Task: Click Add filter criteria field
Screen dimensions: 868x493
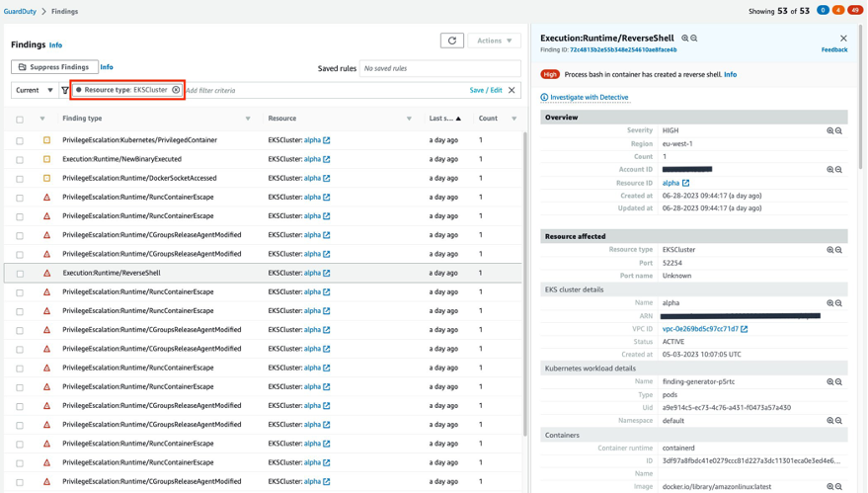Action: 326,90
